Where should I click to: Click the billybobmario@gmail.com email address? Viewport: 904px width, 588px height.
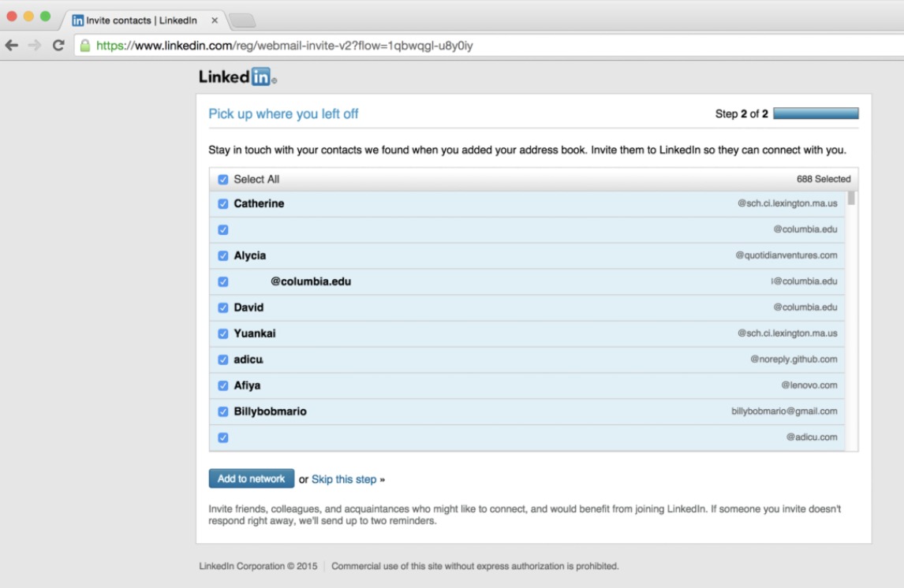[x=784, y=411]
